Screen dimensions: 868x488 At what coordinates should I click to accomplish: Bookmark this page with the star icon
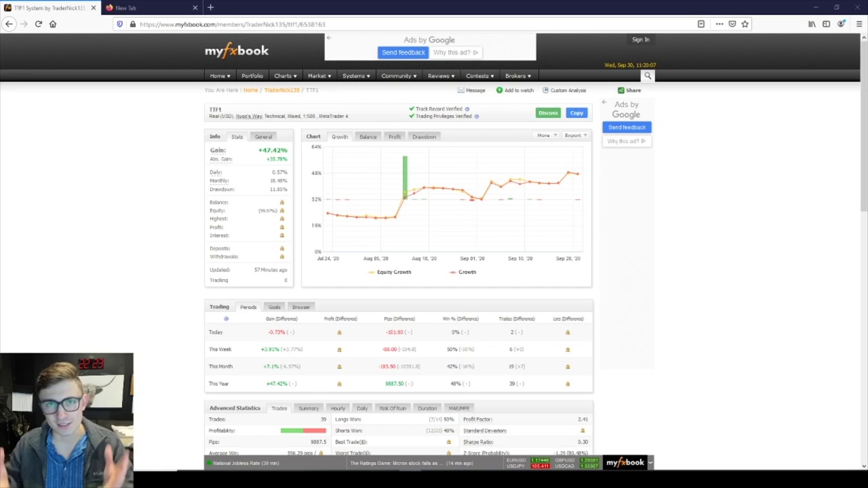(745, 24)
